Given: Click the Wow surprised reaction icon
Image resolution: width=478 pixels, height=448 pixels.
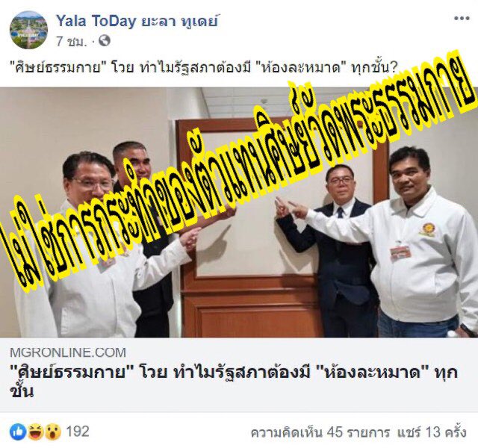Looking at the screenshot, I should tap(53, 432).
